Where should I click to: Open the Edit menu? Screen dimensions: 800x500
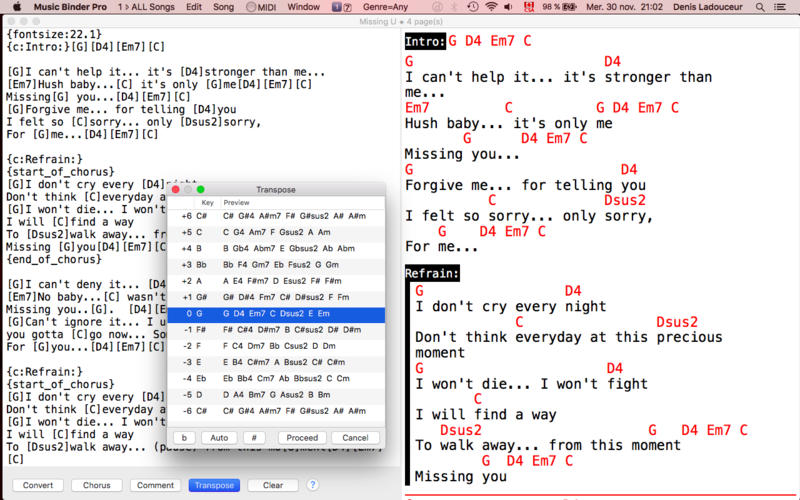[x=193, y=7]
